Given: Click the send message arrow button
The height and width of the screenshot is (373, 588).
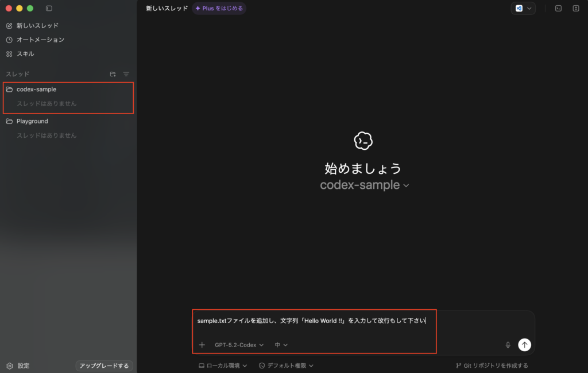Looking at the screenshot, I should [x=524, y=344].
